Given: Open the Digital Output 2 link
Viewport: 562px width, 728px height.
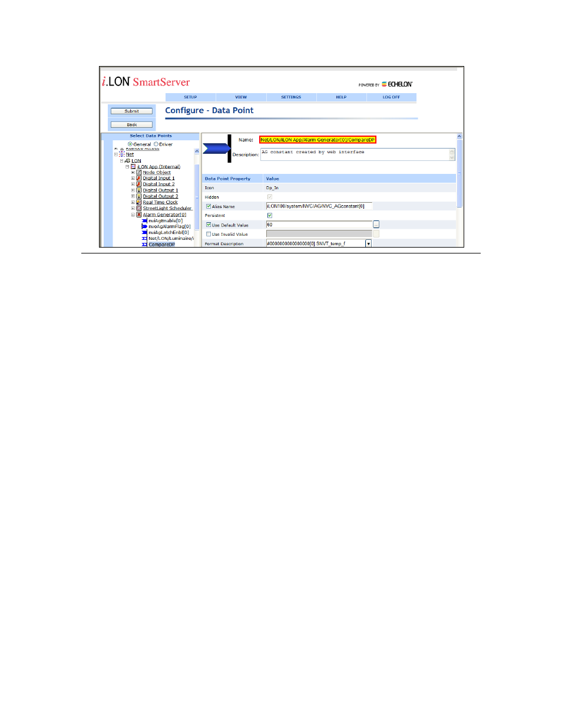Looking at the screenshot, I should [160, 196].
